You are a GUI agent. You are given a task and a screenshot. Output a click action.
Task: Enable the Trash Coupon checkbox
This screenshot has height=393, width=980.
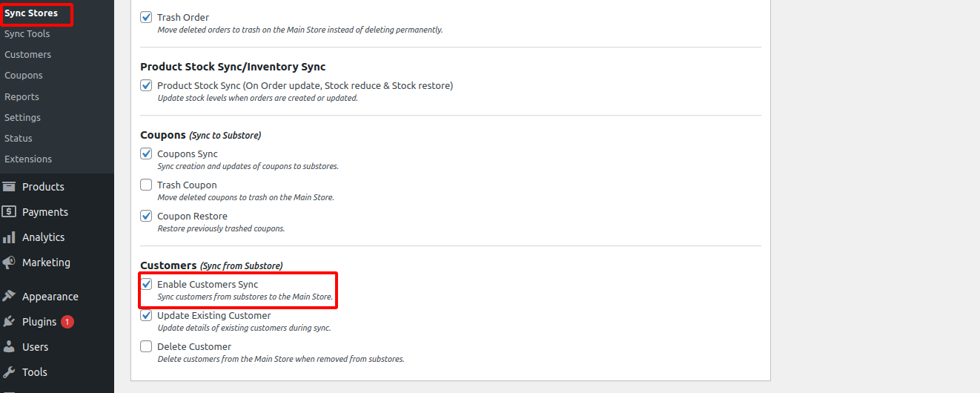pos(146,185)
